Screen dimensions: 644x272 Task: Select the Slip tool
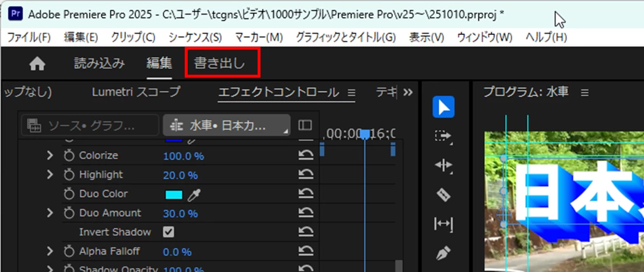[x=443, y=224]
